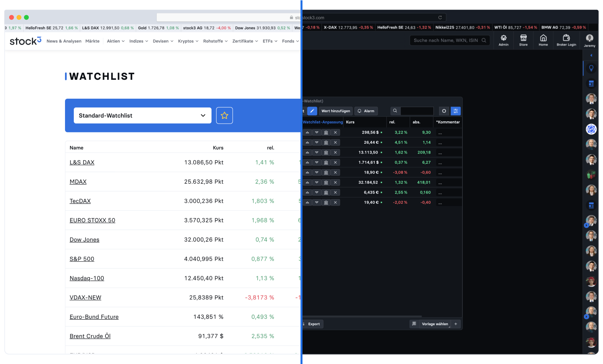This screenshot has height=364, width=603.
Task: Click Wert hinzufügen button
Action: (336, 111)
